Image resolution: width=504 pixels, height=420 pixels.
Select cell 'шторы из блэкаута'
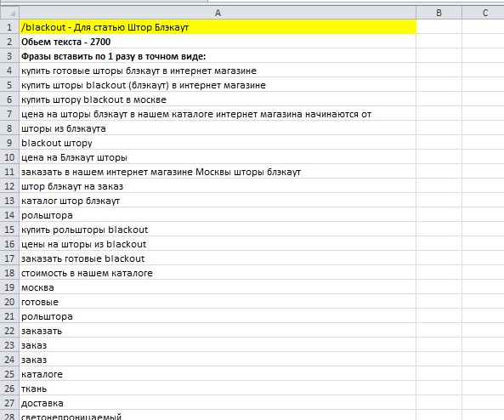218,128
